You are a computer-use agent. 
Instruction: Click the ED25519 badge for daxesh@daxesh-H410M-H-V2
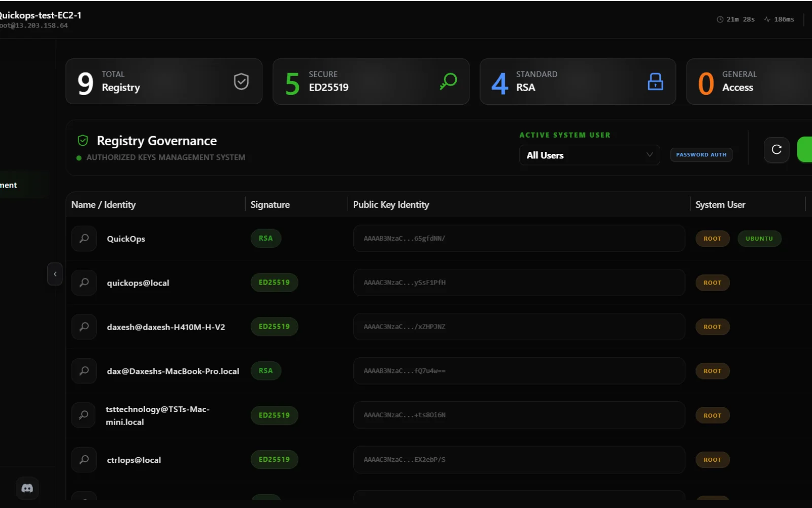coord(274,327)
